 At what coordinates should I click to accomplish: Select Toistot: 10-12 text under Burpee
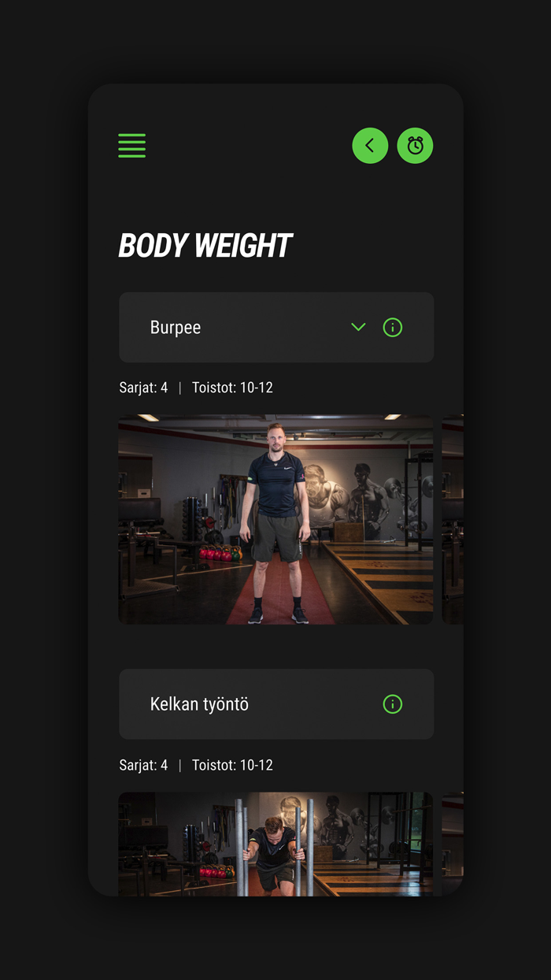pyautogui.click(x=232, y=388)
